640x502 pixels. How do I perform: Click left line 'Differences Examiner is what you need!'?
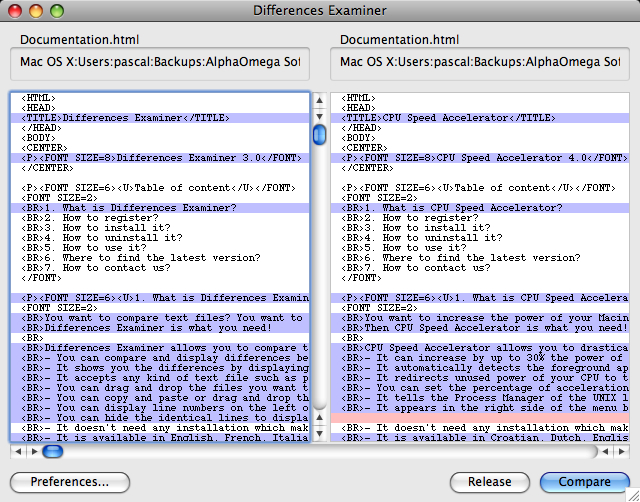160,328
